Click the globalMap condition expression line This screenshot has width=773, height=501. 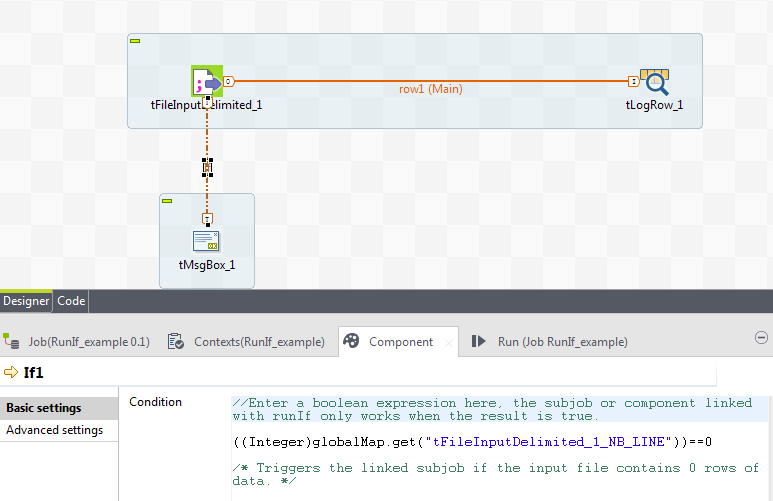click(470, 441)
